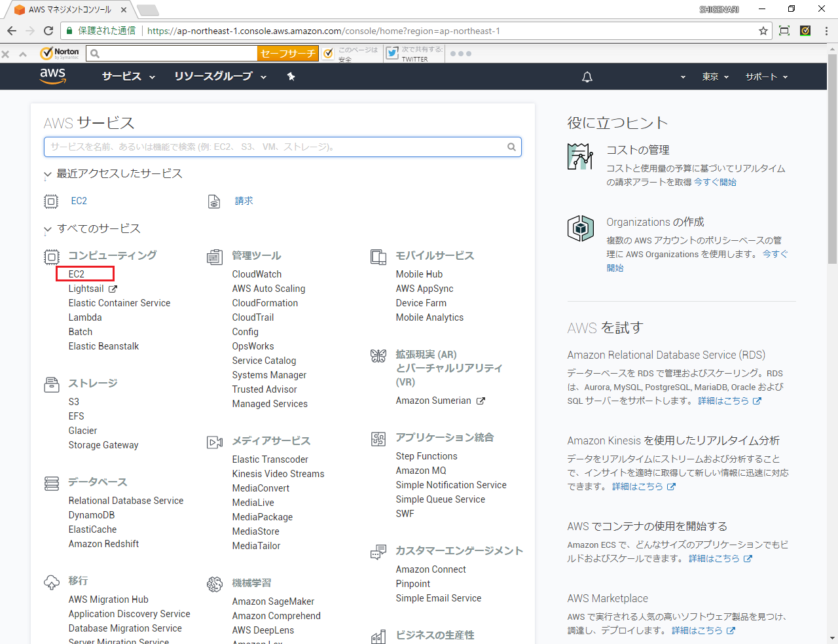Open the Mobile Hub service link

419,274
